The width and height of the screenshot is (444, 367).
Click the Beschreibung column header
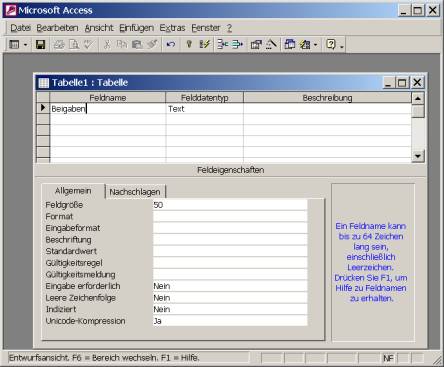point(327,98)
